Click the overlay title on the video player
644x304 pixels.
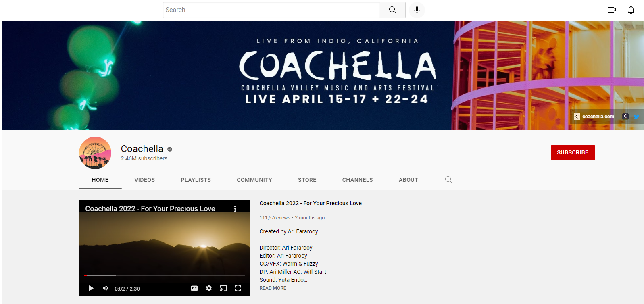150,208
